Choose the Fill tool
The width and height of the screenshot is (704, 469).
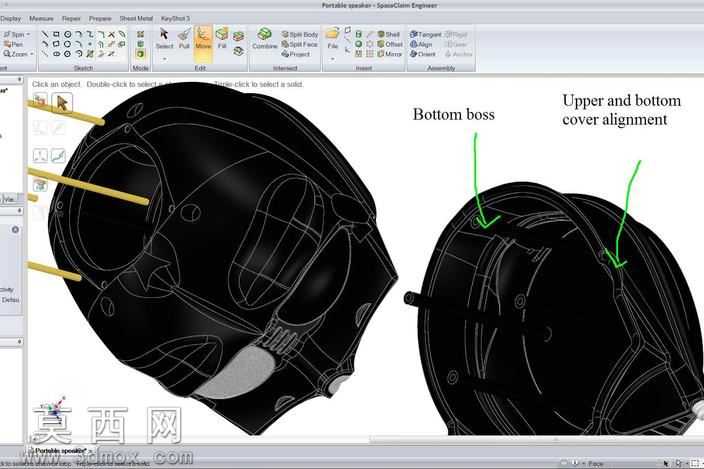pos(222,39)
